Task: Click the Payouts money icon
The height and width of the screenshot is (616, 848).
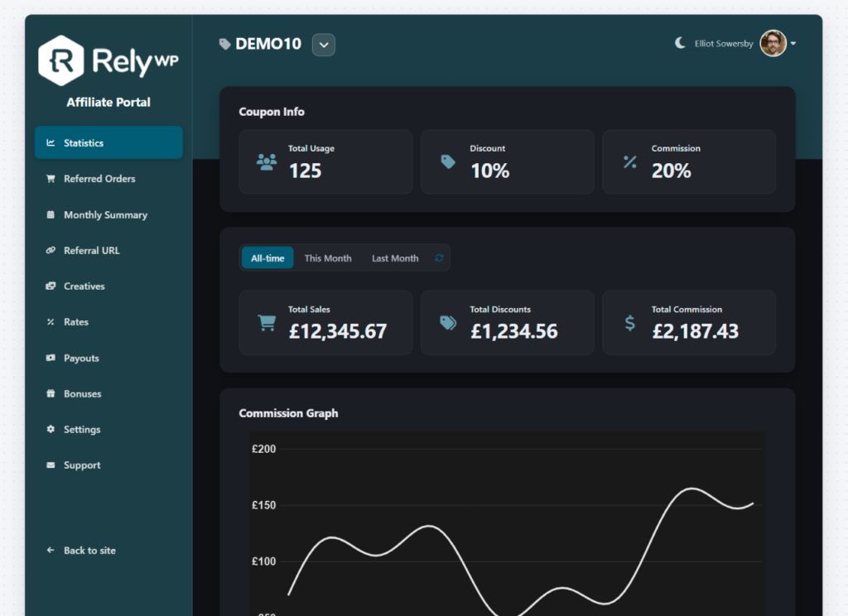Action: tap(51, 358)
